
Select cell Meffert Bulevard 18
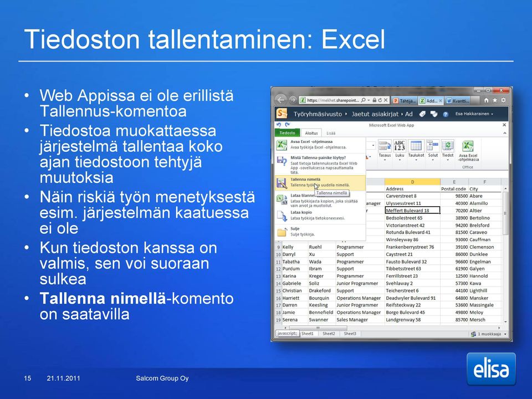[x=412, y=211]
